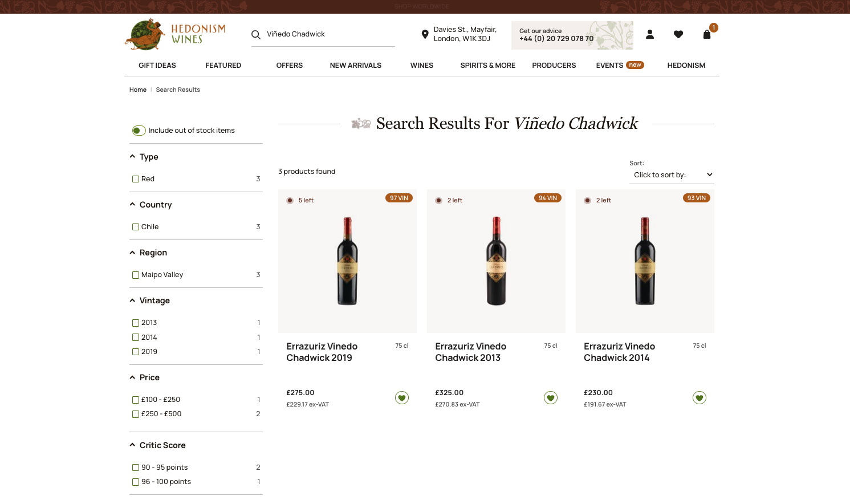
Task: Open the shopping bag cart icon
Action: tap(707, 34)
